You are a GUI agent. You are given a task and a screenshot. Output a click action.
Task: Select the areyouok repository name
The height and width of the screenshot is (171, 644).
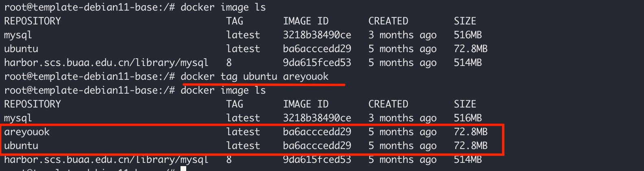click(27, 132)
